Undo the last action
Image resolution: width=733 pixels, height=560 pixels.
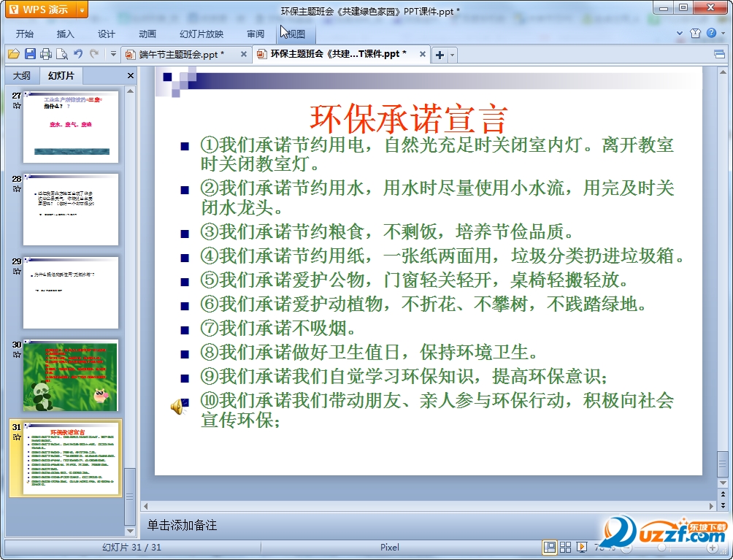(x=77, y=54)
